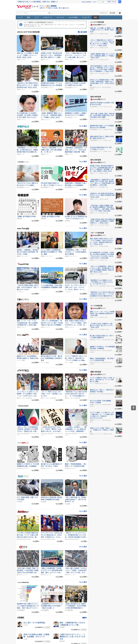This screenshot has width=138, height=644.
Task: Open 購読中 link in 定期購読 section
Action: pos(85,618)
